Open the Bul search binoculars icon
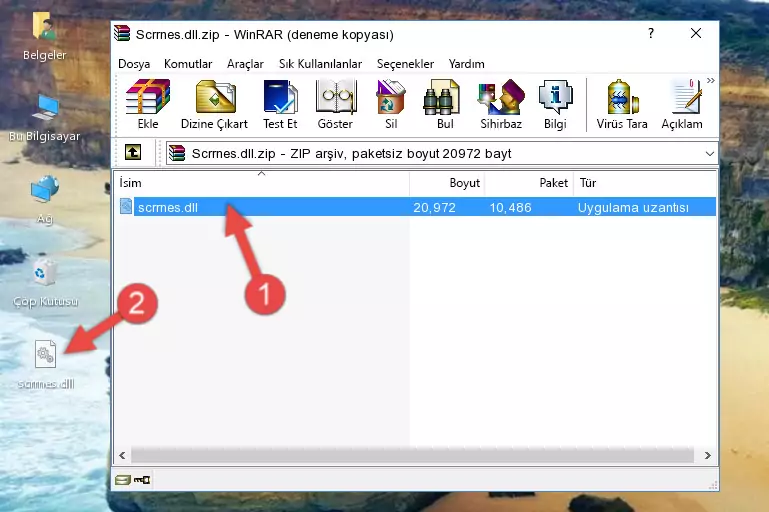This screenshot has height=512, width=769. pos(445,104)
